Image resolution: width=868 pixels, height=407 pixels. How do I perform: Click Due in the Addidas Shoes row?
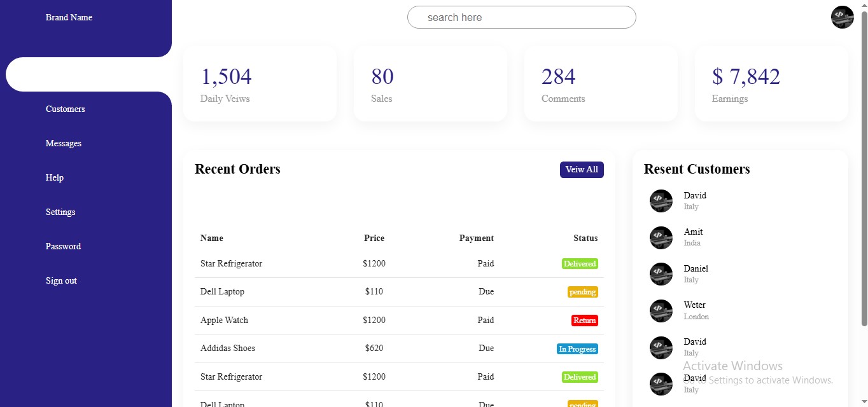(486, 348)
